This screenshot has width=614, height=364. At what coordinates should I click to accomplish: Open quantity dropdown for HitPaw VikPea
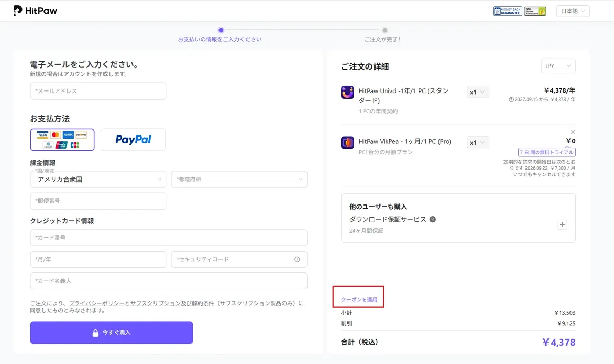point(478,142)
